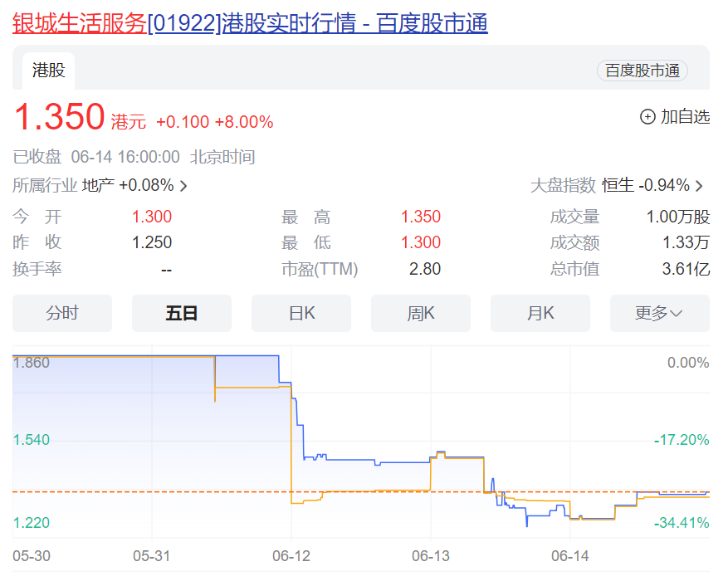Open the chevron next to 地产 +0.08%
Image resolution: width=728 pixels, height=576 pixels.
[x=183, y=186]
